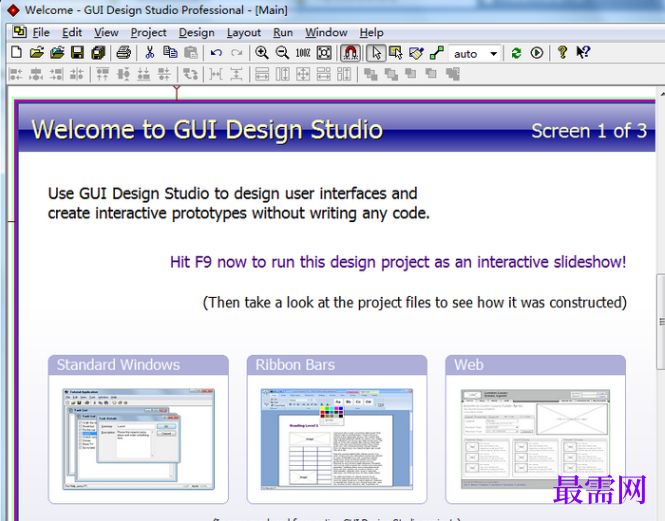Open the auto dropdown combo box
The height and width of the screenshot is (521, 665).
pos(475,53)
